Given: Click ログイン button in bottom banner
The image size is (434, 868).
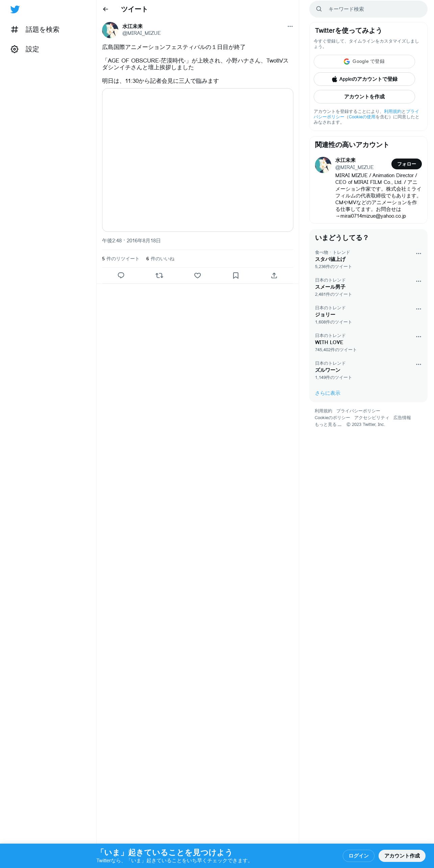Looking at the screenshot, I should 359,856.
